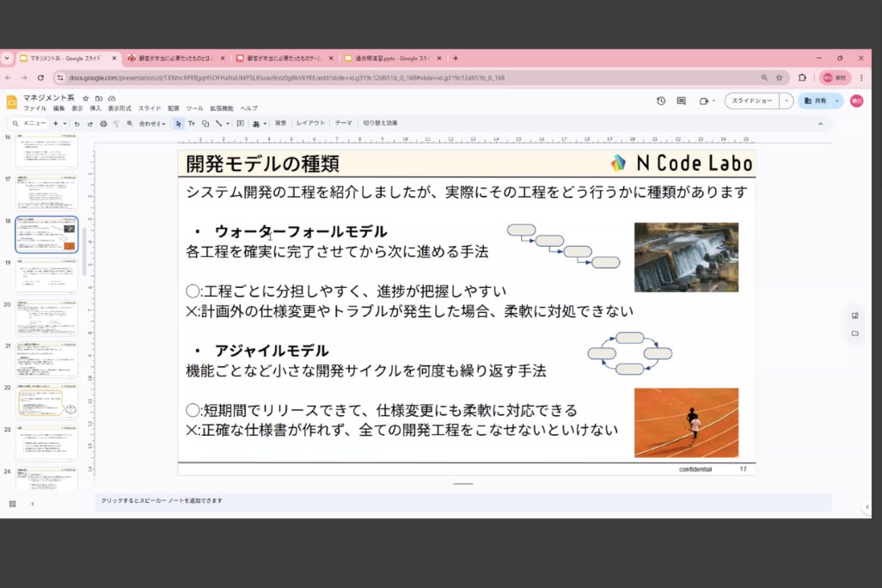Open the 挿入 menu
Viewport: 882px width, 588px height.
point(95,109)
